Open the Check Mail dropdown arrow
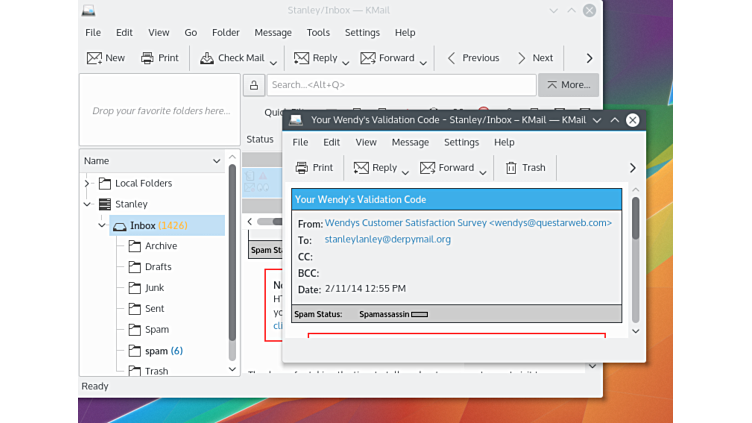 273,61
